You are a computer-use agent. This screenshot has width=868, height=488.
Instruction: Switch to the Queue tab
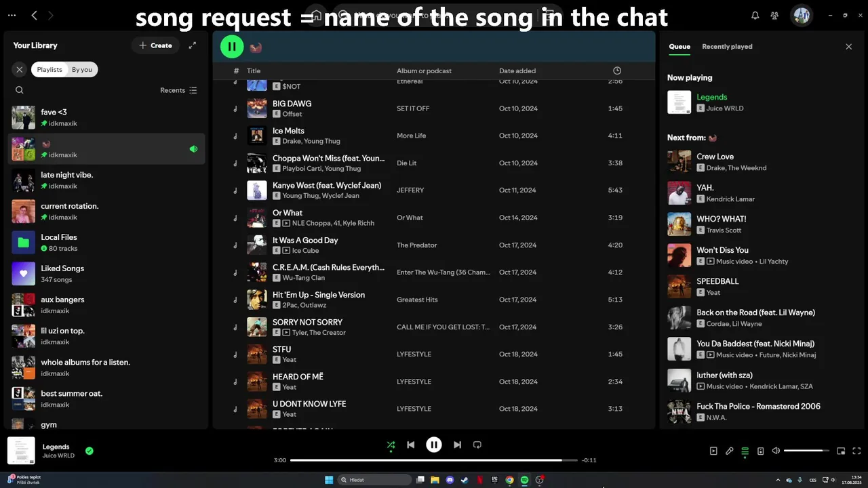[679, 47]
